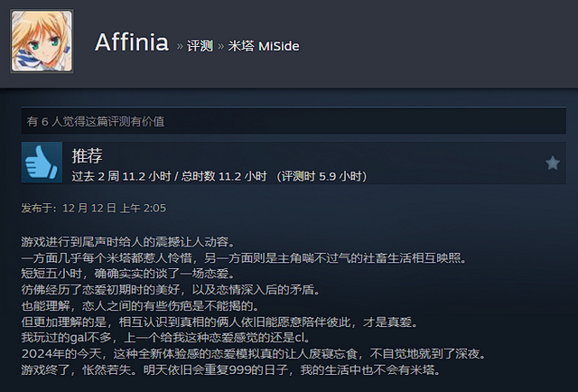Click the line starting 我玩过的gal不多
Image resolution: width=578 pixels, height=392 pixels.
coord(166,338)
